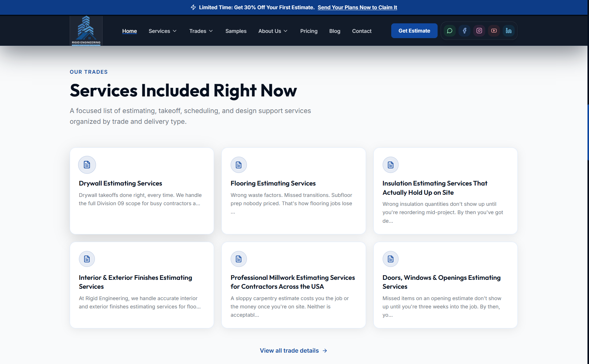589x364 pixels.
Task: Open the Samples page
Action: tap(236, 31)
